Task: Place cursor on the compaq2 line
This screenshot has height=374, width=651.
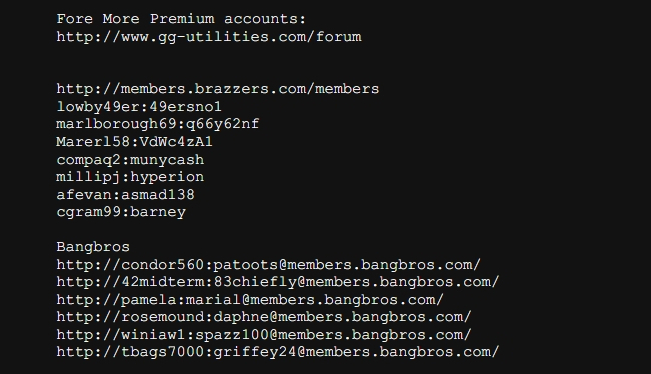Action: (130, 160)
